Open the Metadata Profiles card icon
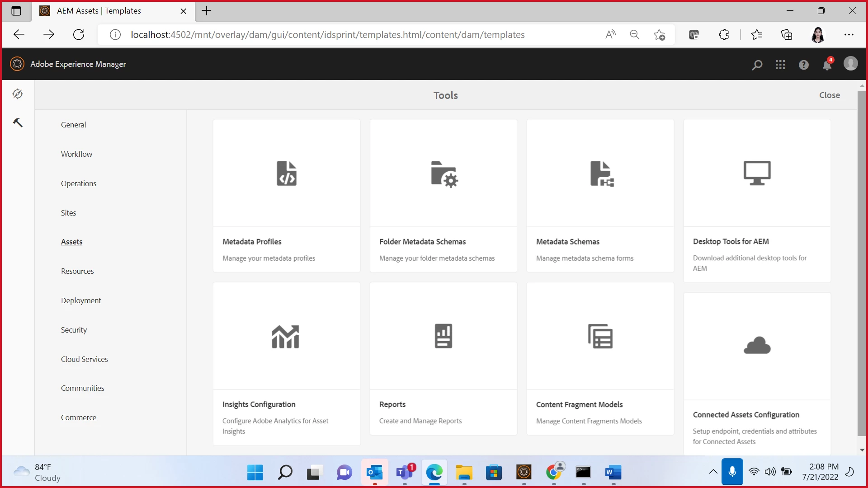This screenshot has width=868, height=488. click(287, 174)
